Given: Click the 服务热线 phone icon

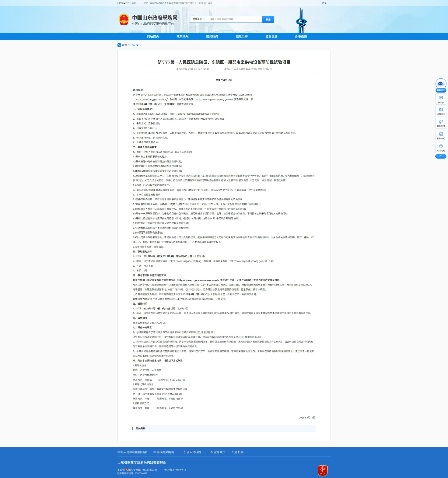Looking at the screenshot, I should point(441,122).
